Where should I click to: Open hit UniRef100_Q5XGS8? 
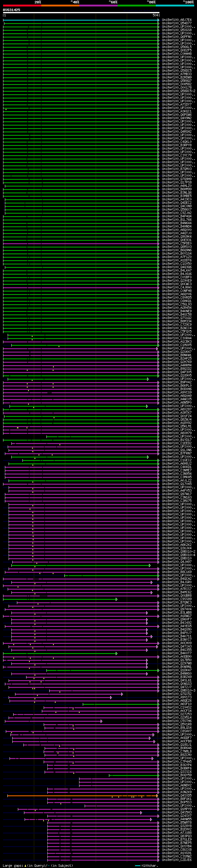(x=177, y=30)
